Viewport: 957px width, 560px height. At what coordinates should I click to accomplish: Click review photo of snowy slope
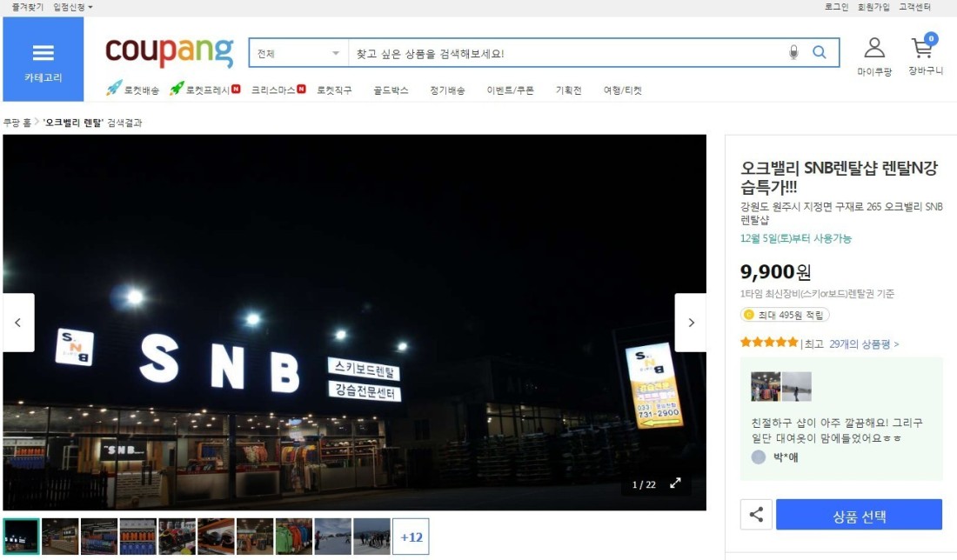tap(796, 387)
